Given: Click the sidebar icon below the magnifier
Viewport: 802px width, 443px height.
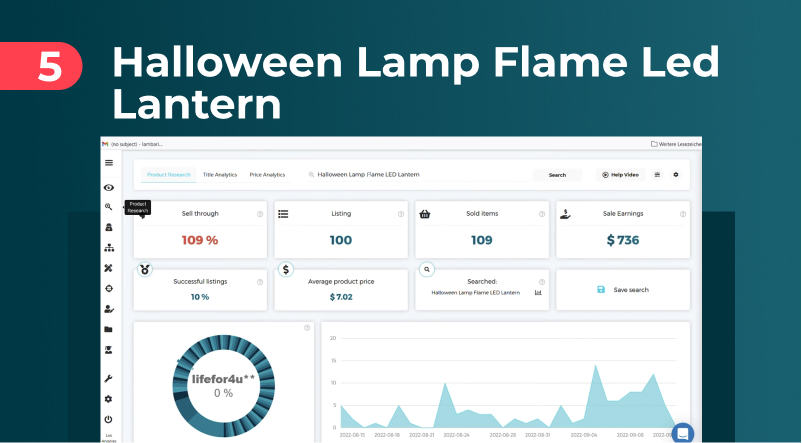Looking at the screenshot, I should [109, 227].
